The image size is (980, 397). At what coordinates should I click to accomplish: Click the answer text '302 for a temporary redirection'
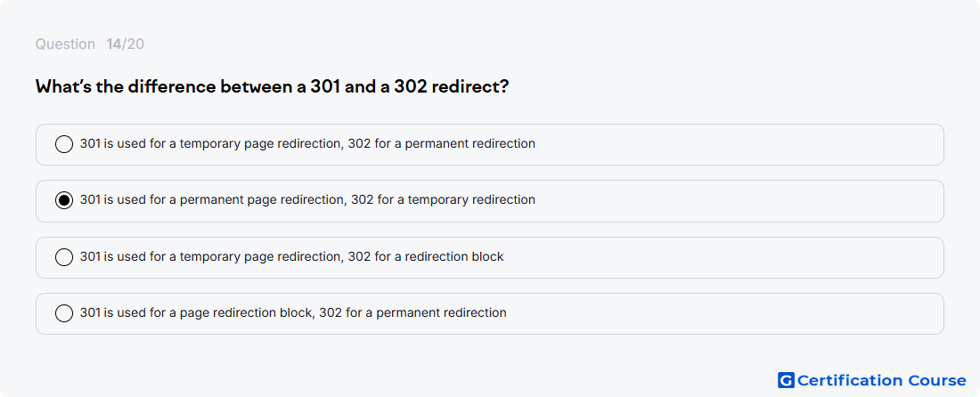coord(443,199)
